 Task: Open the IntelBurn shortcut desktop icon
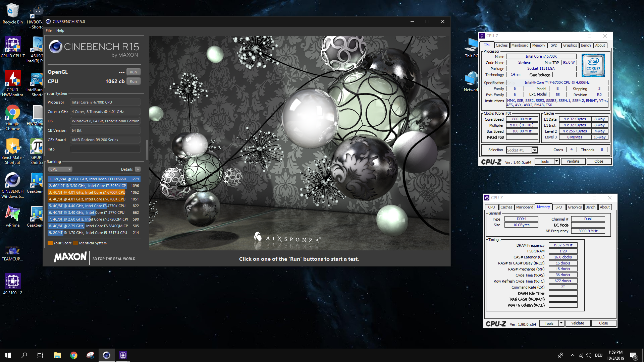coord(35,84)
